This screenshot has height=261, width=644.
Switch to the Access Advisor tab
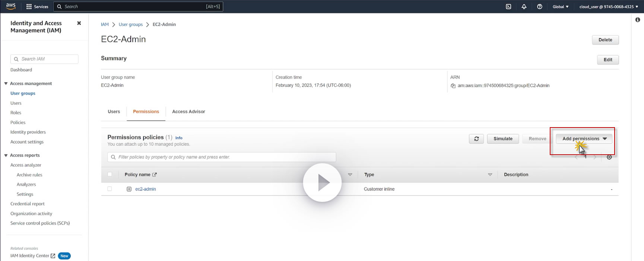pyautogui.click(x=188, y=112)
